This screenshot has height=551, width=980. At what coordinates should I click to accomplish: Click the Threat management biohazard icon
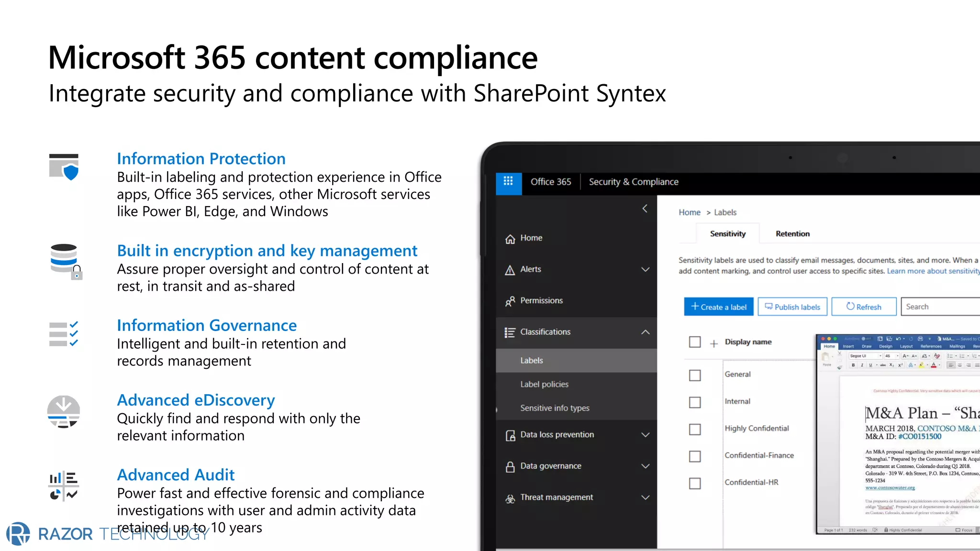(510, 498)
